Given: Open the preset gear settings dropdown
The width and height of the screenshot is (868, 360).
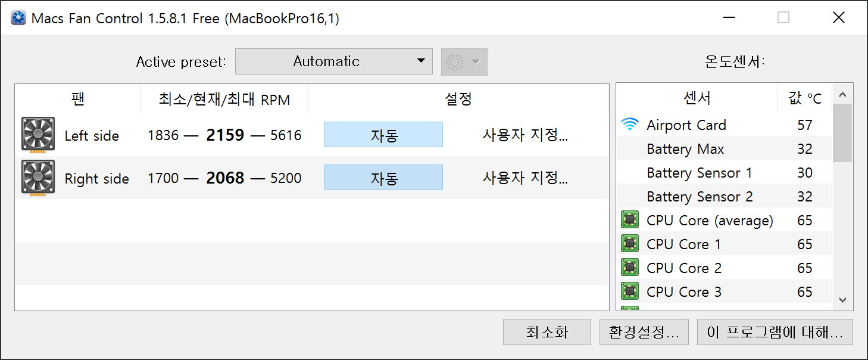Looking at the screenshot, I should point(464,62).
